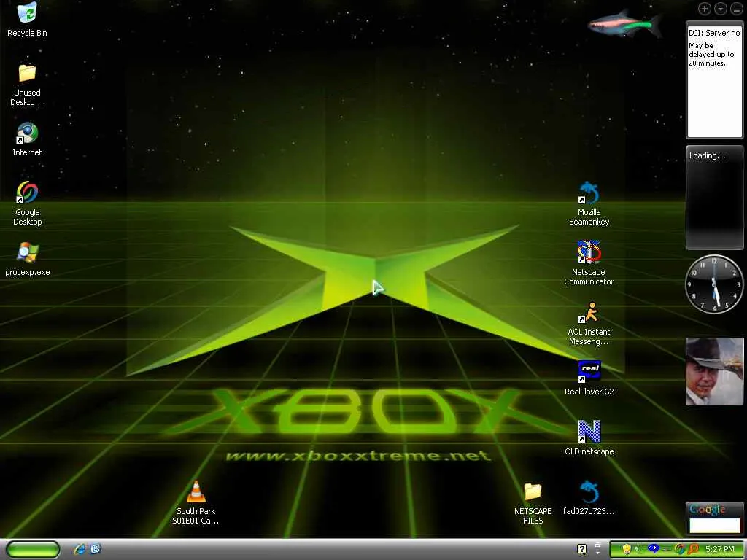Click the second Quick Launch browser icon
Image resolution: width=747 pixels, height=560 pixels.
[96, 549]
